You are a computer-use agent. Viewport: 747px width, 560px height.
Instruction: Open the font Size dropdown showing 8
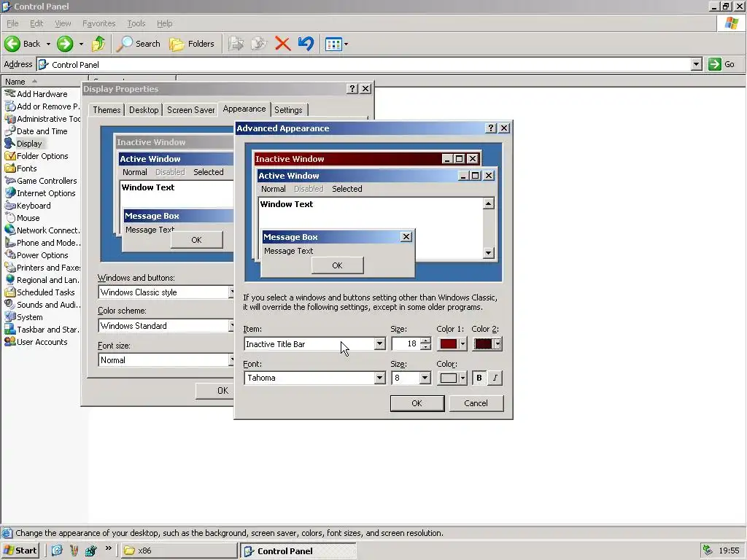pos(425,378)
